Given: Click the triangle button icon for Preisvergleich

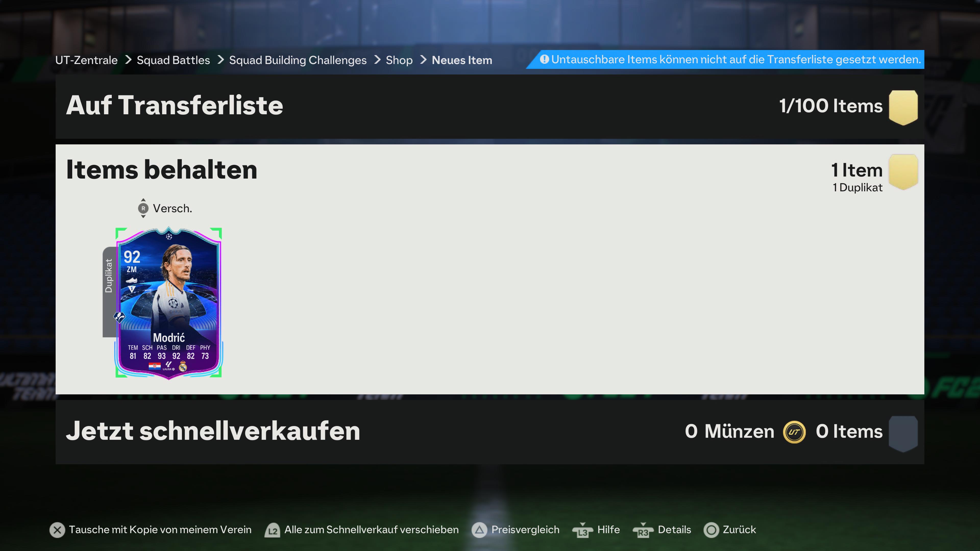Looking at the screenshot, I should [479, 530].
